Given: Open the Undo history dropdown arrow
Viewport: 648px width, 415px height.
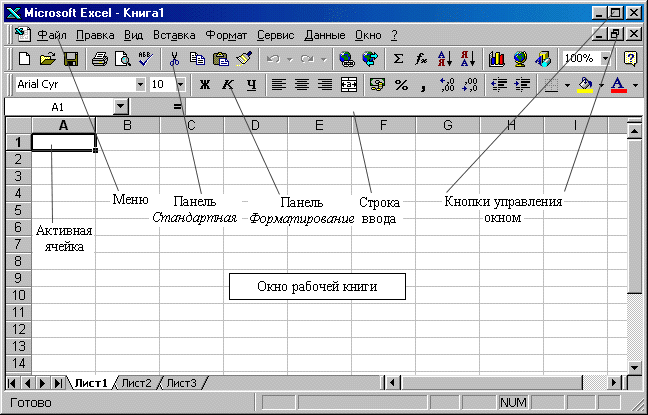Looking at the screenshot, I should coord(290,60).
